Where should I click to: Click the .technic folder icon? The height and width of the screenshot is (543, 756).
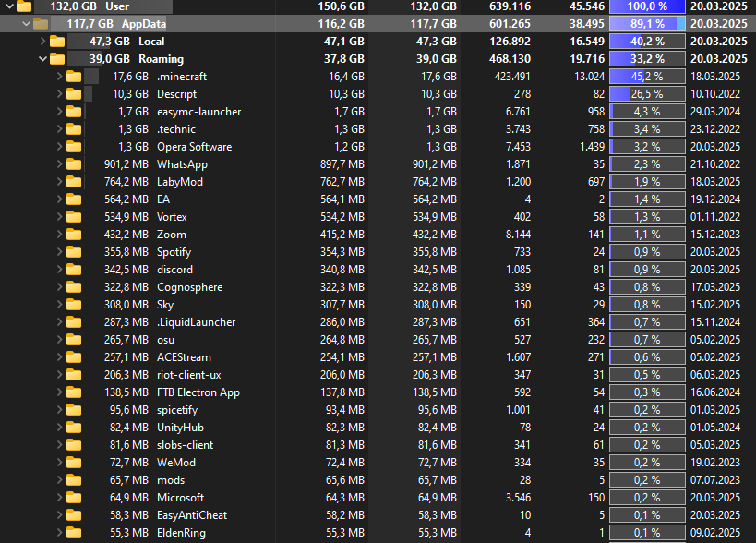[x=74, y=129]
